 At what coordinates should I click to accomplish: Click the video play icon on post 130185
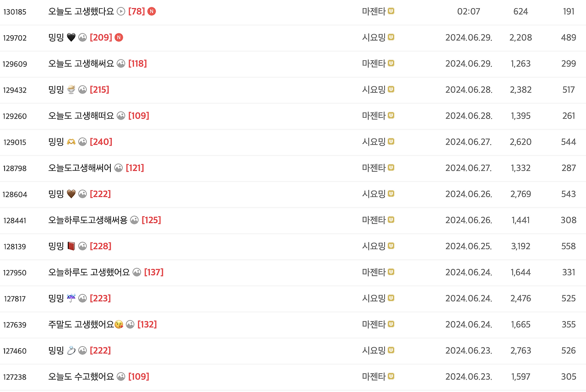tap(121, 11)
